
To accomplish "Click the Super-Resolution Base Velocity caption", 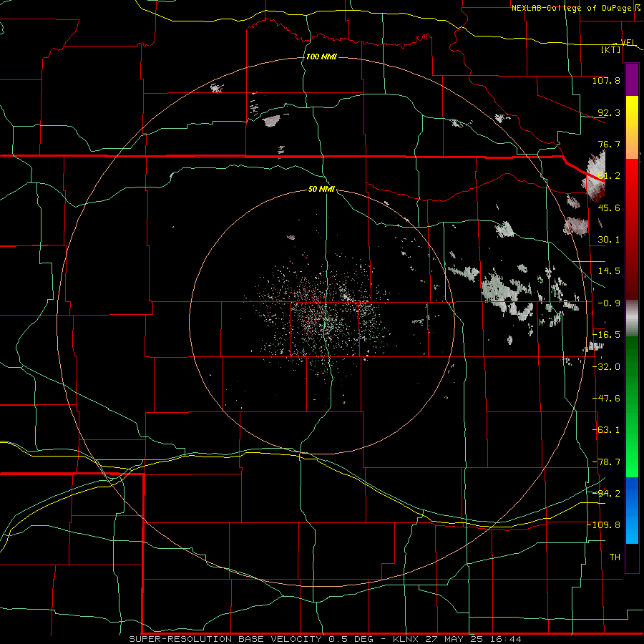I will (x=325, y=639).
